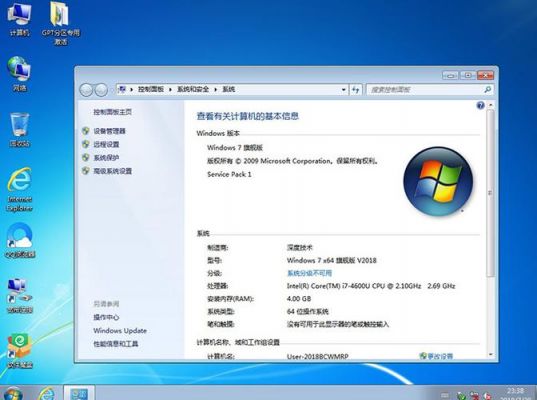Launch Internet Explorer from the taskbar
Image resolution: width=537 pixels, height=400 pixels.
point(46,393)
